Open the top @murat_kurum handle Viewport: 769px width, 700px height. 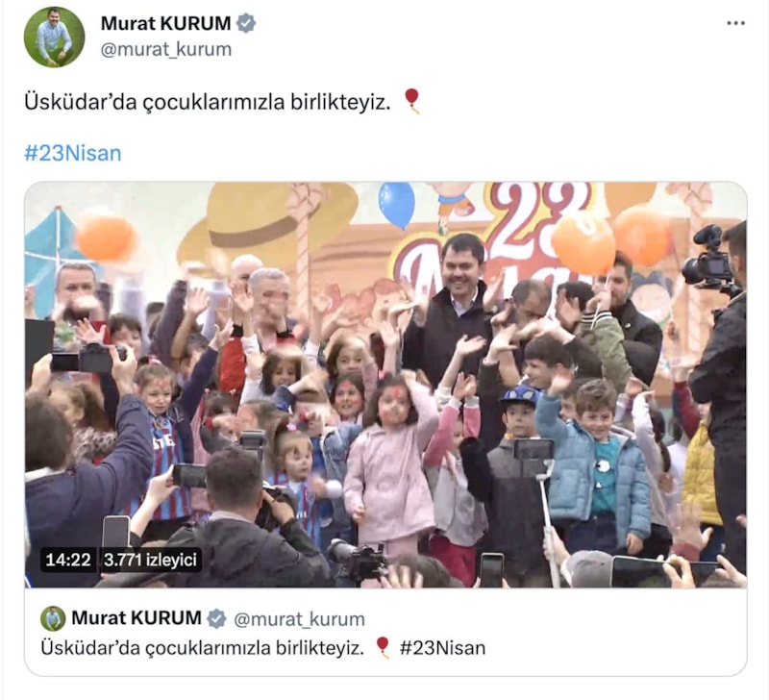point(165,50)
